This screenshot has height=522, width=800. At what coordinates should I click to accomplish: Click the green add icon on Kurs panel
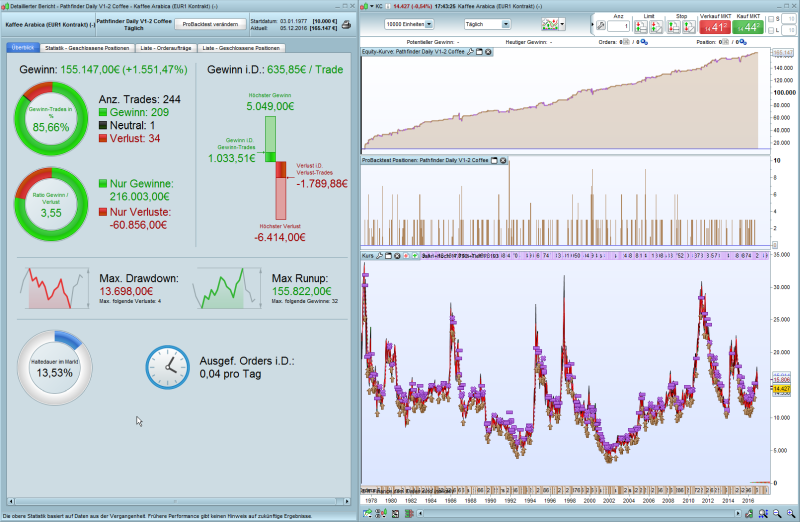coord(415,256)
